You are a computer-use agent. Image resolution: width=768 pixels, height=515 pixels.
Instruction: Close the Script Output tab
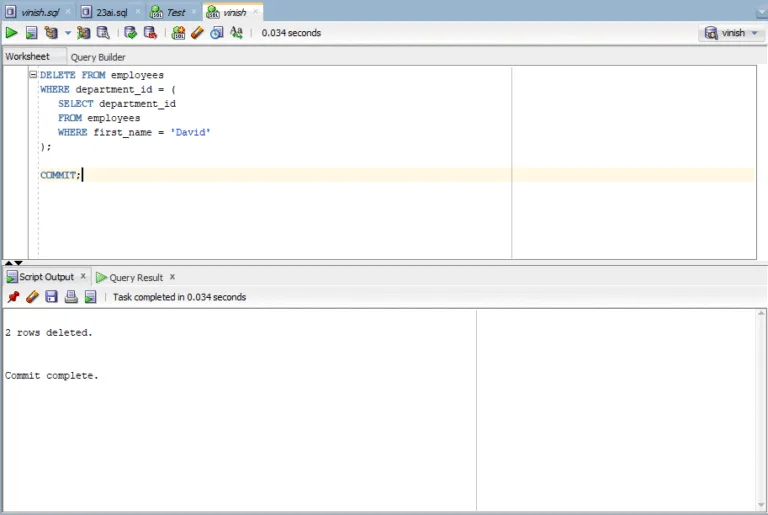[83, 276]
